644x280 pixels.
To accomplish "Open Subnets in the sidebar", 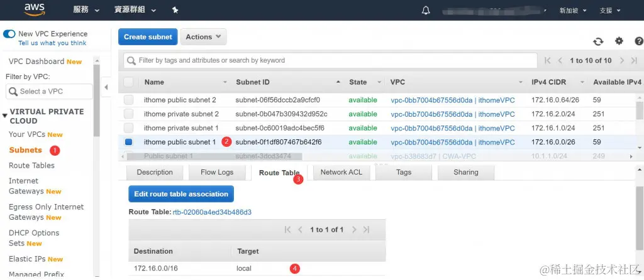I will coord(25,150).
